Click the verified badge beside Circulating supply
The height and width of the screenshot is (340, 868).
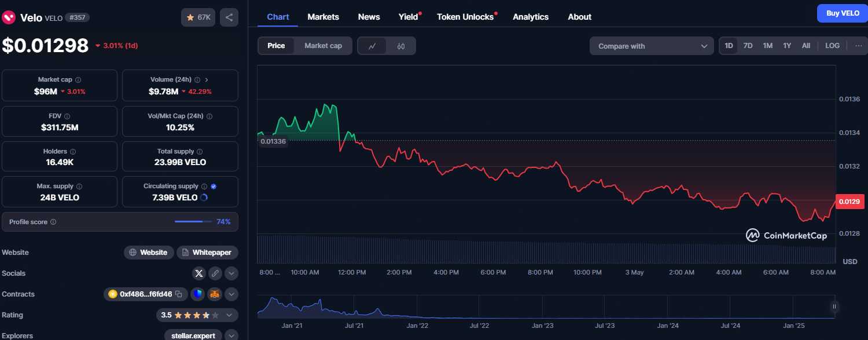tap(214, 187)
